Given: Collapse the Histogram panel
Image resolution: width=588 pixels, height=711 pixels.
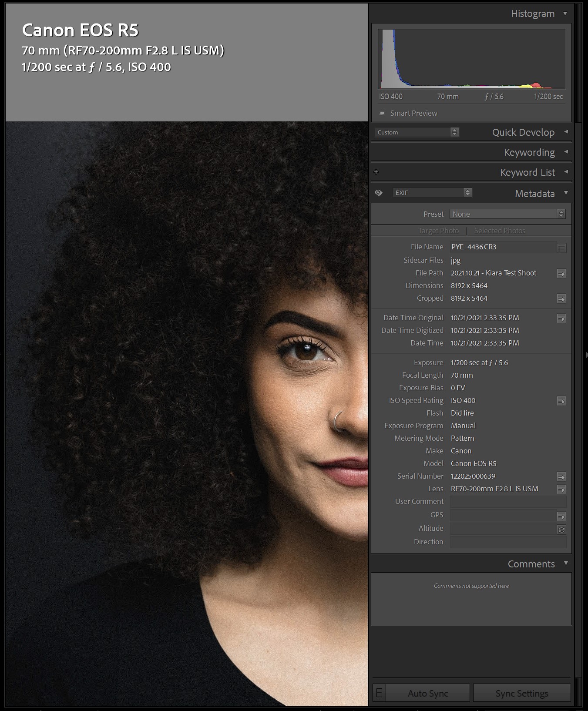Looking at the screenshot, I should click(x=565, y=13).
